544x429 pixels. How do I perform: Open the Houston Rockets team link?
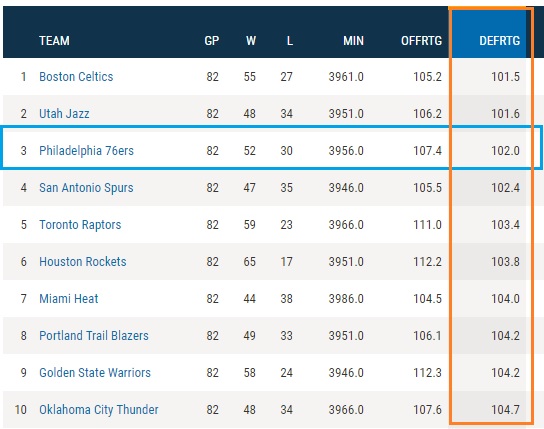coord(83,261)
